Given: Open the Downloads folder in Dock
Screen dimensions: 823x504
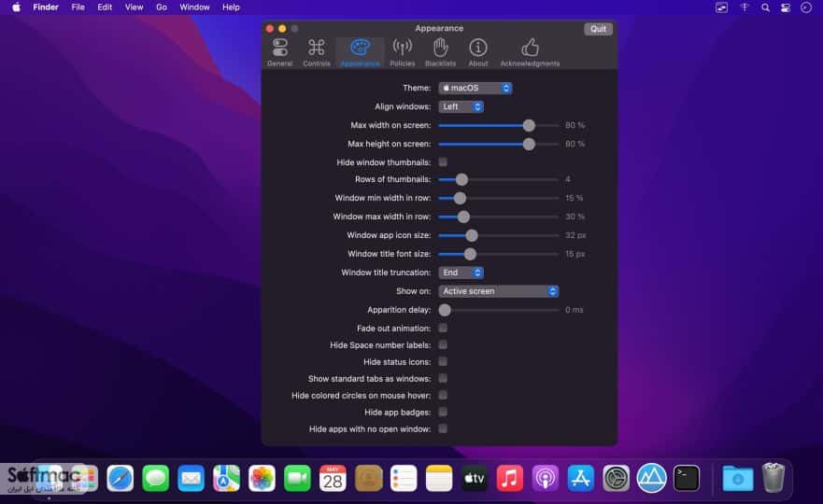Looking at the screenshot, I should click(737, 478).
